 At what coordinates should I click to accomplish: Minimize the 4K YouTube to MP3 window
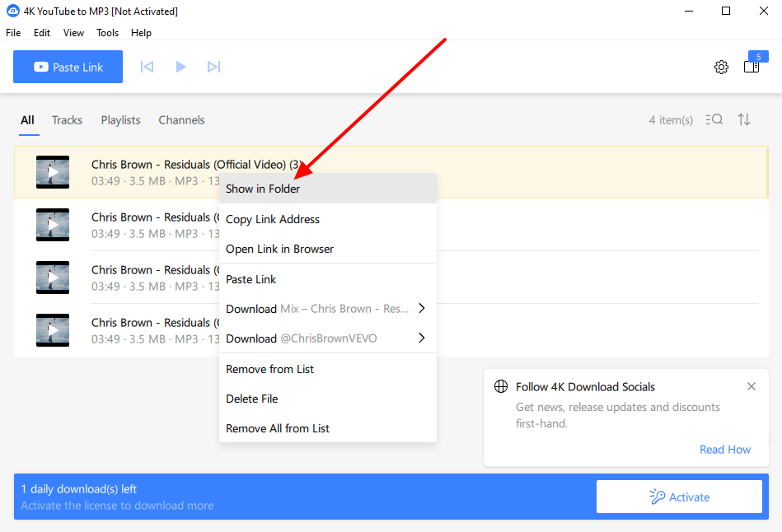pyautogui.click(x=689, y=11)
